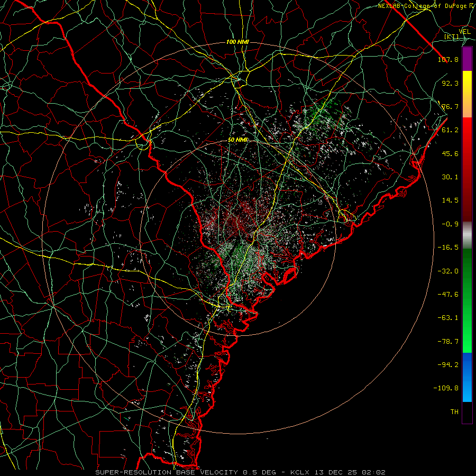Image resolution: width=476 pixels, height=476 pixels.
Task: Click the yellow-orange segment of the color bar
Action: [467, 94]
